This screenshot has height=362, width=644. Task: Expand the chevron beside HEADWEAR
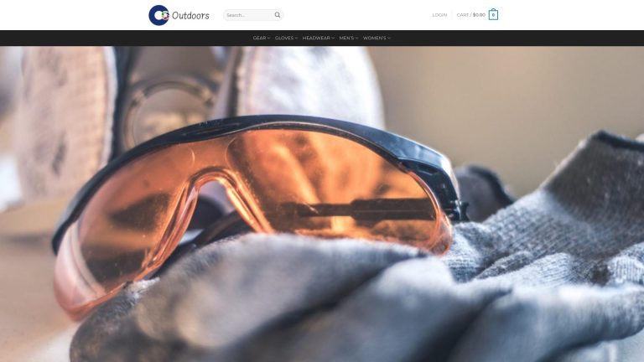(x=333, y=38)
